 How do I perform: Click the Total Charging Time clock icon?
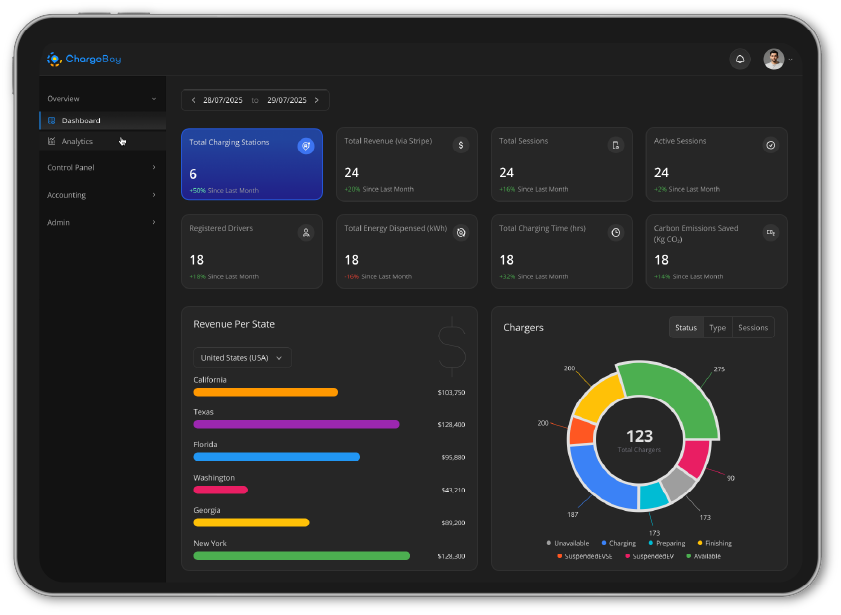coord(616,232)
